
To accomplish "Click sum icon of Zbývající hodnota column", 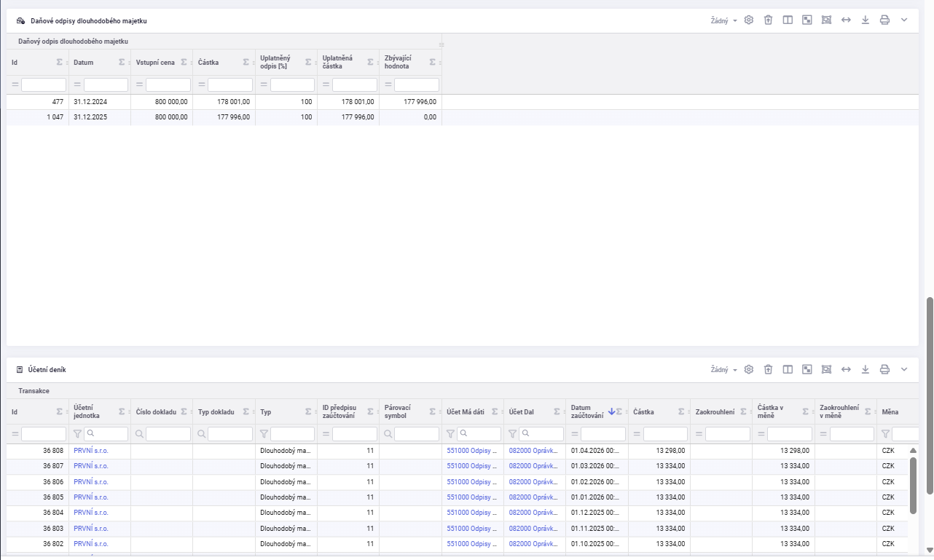I will [x=433, y=63].
